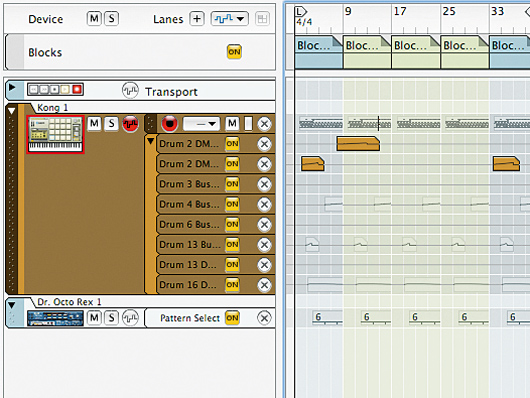Solo the Dr. Octo Rex 1 track
530x398 pixels.
[x=111, y=318]
